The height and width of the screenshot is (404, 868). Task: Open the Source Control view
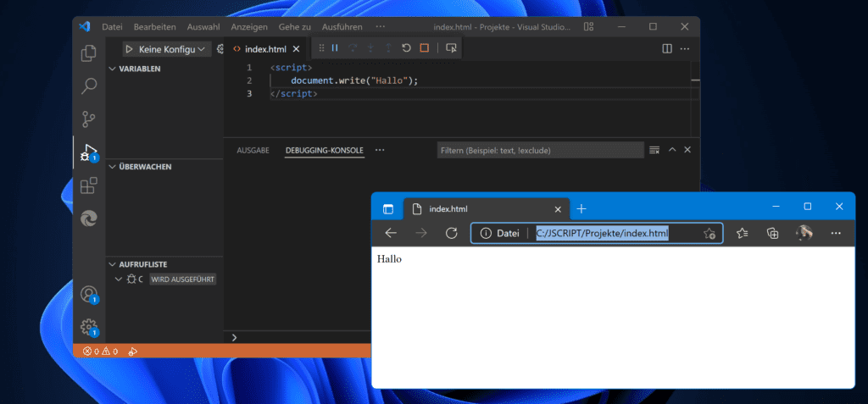tap(88, 119)
